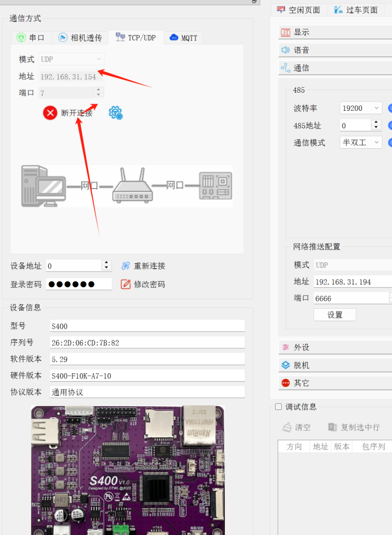Click the 修改密码 edit pencil icon
392x535 pixels.
coord(125,284)
